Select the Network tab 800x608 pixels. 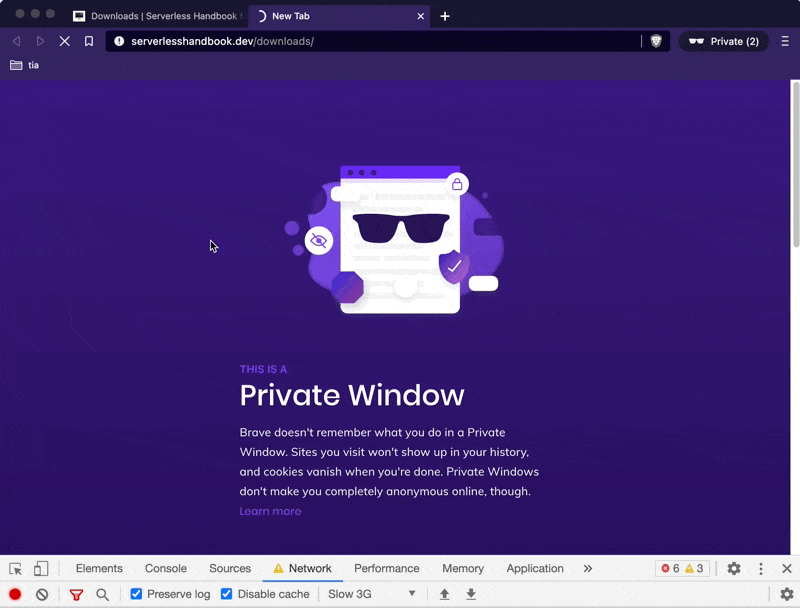303,569
